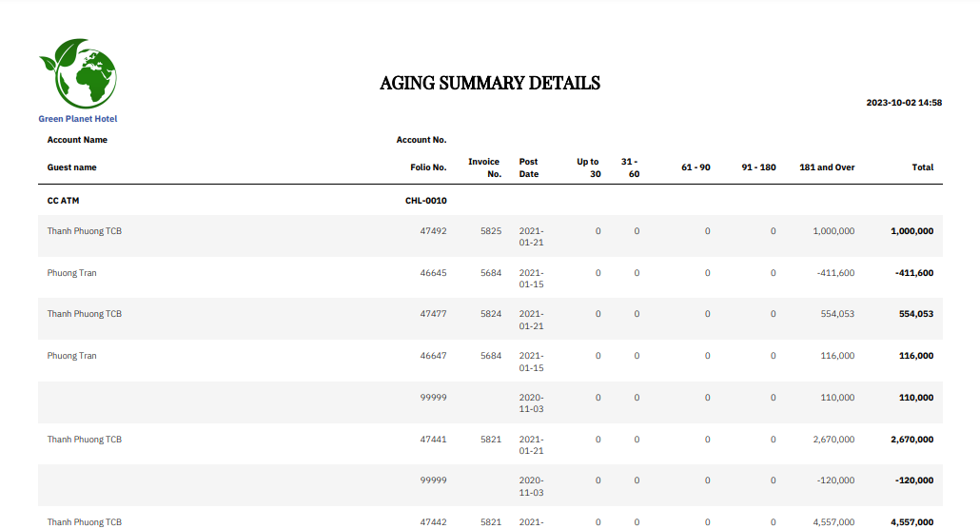Click the Green Planet Hotel globe logo

point(77,74)
